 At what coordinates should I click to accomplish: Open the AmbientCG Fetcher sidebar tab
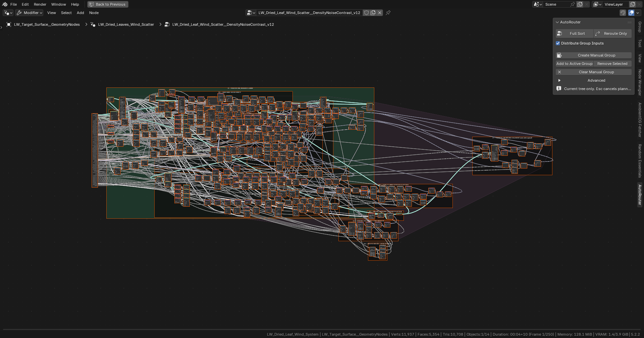(640, 120)
